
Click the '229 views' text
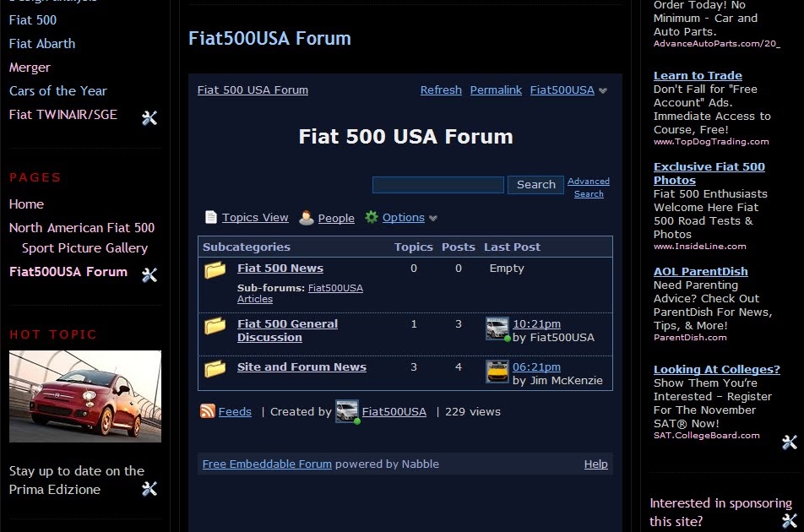(x=472, y=411)
